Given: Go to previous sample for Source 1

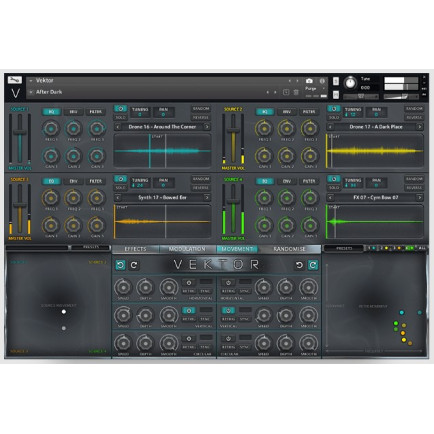Looking at the screenshot, I should pyautogui.click(x=117, y=127).
